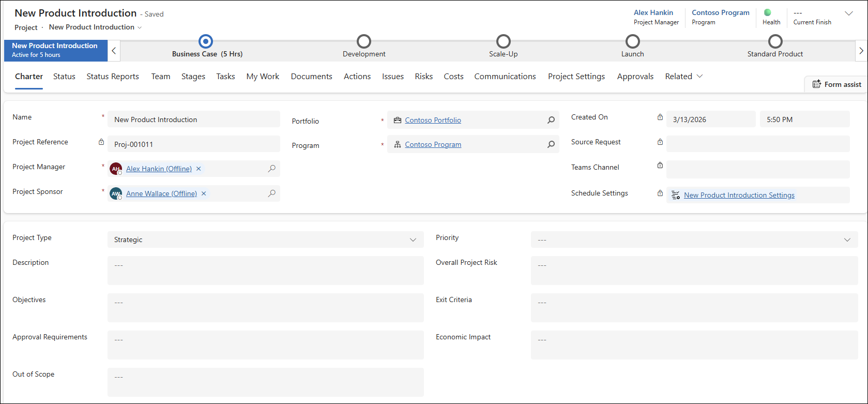868x404 pixels.
Task: Click the Program field search magnifier icon
Action: (551, 144)
